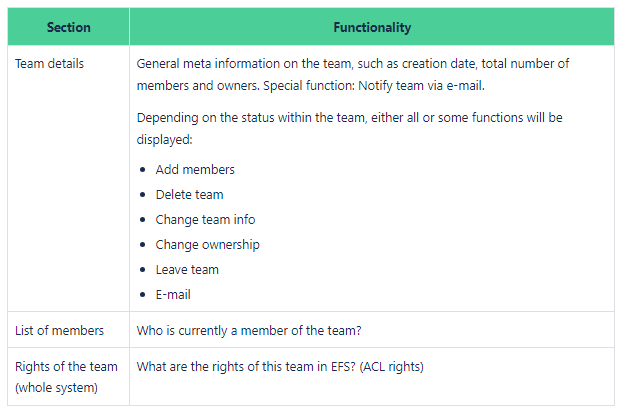Click the '(whole system)' text
626x410 pixels.
(56, 388)
